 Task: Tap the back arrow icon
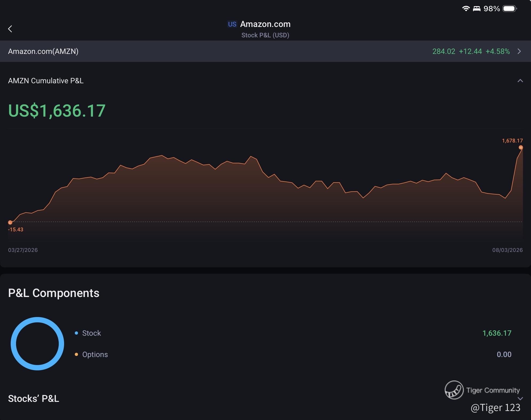pos(10,29)
